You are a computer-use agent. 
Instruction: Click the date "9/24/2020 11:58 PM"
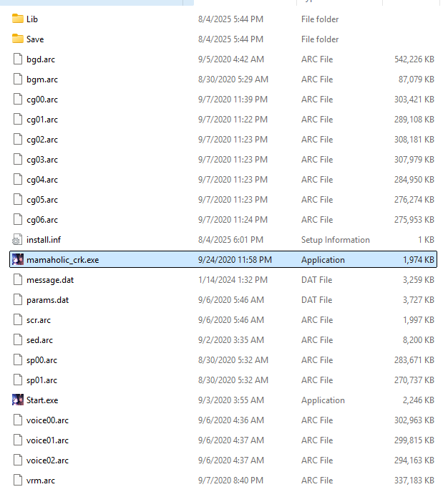tap(235, 260)
